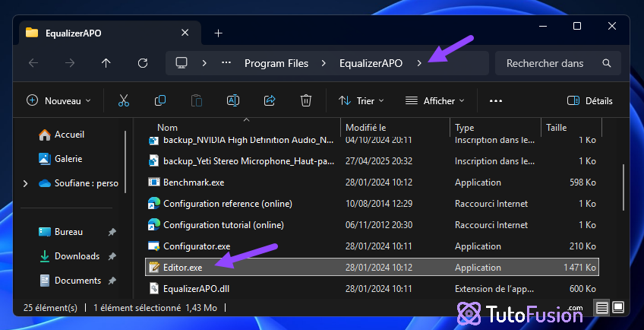The height and width of the screenshot is (330, 644).
Task: Open the Nouveau dropdown menu
Action: pos(58,100)
